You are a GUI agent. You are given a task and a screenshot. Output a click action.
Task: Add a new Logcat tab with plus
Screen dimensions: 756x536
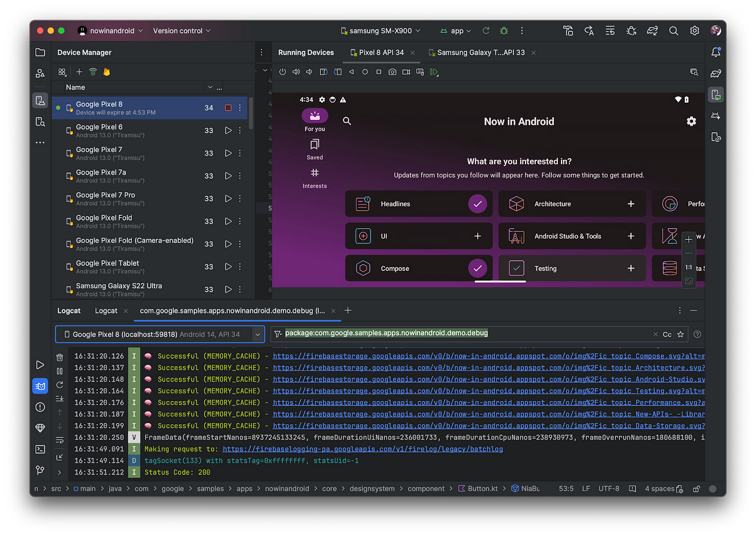pos(348,310)
